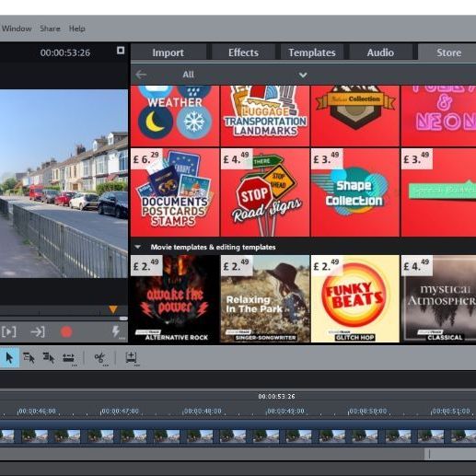Open Luggage Transportation Landmarks pack
Image resolution: width=476 pixels, height=476 pixels.
(x=265, y=116)
